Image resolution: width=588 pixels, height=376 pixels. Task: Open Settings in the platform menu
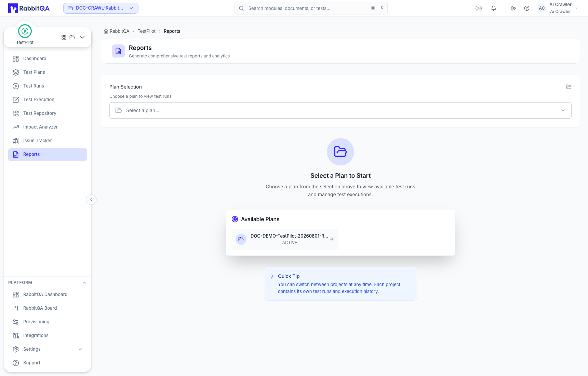click(x=48, y=349)
